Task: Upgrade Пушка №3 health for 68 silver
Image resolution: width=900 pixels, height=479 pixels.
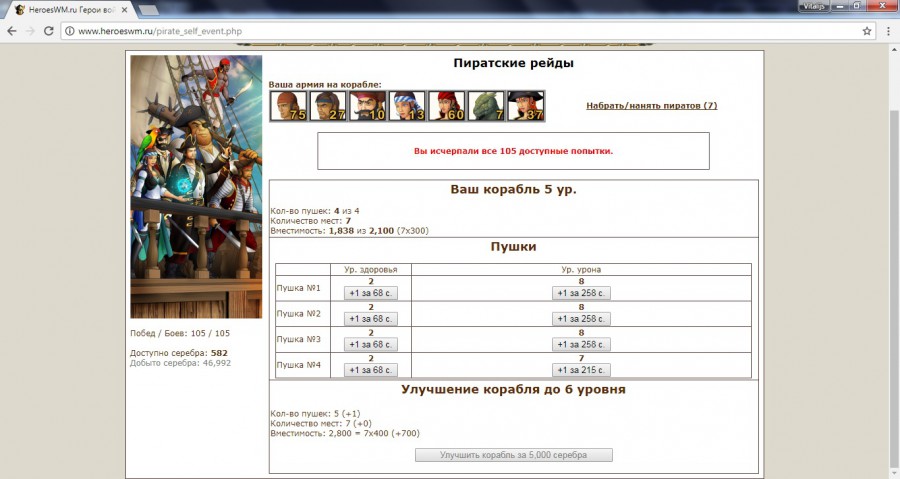Action: (371, 344)
